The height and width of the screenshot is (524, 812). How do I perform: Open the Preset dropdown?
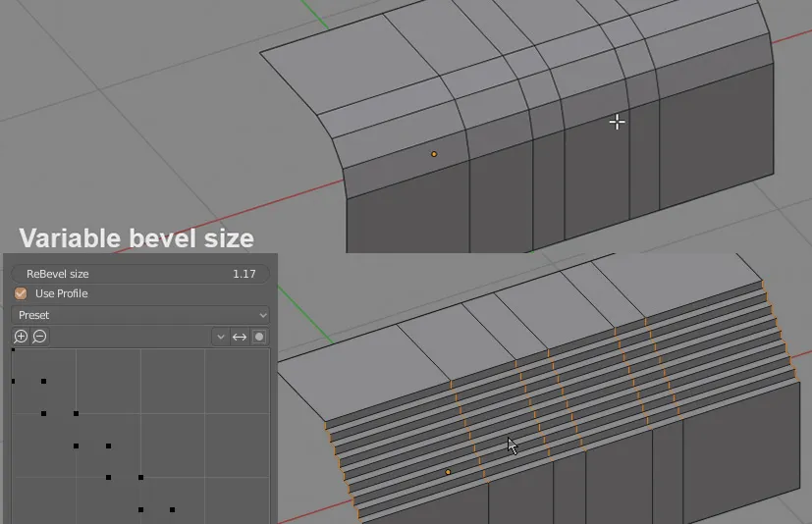(140, 315)
